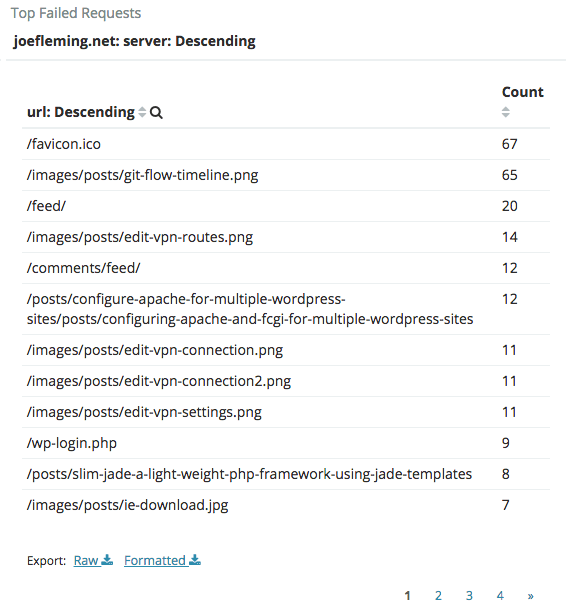Go to page 3 of results
573x612 pixels.
(469, 596)
